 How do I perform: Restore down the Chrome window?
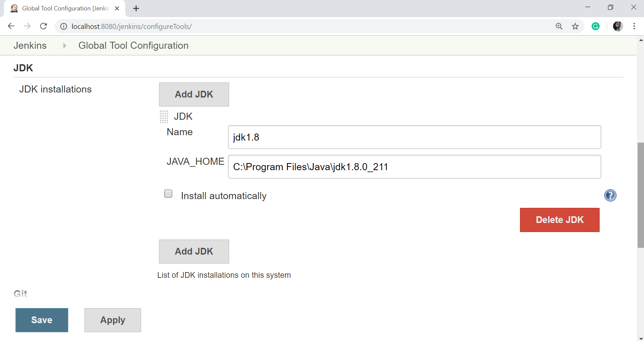(611, 7)
